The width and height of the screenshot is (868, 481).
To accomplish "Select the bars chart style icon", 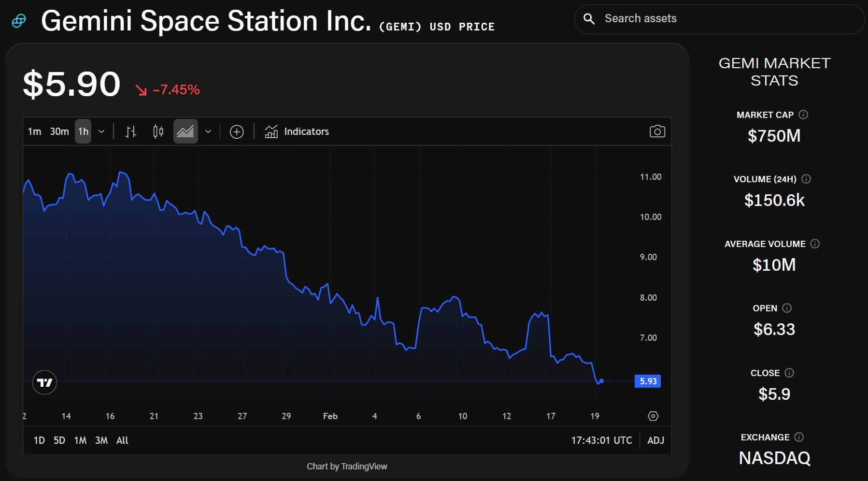I will tap(131, 131).
